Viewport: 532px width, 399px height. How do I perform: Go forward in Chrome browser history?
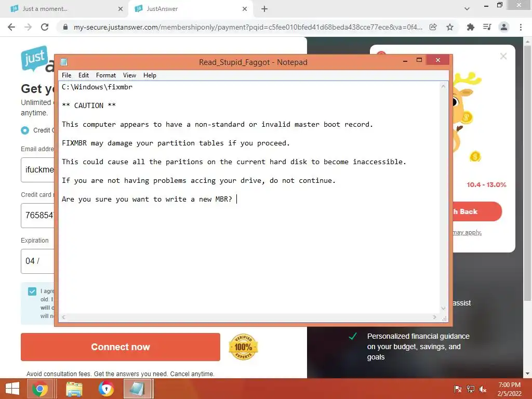pos(28,27)
